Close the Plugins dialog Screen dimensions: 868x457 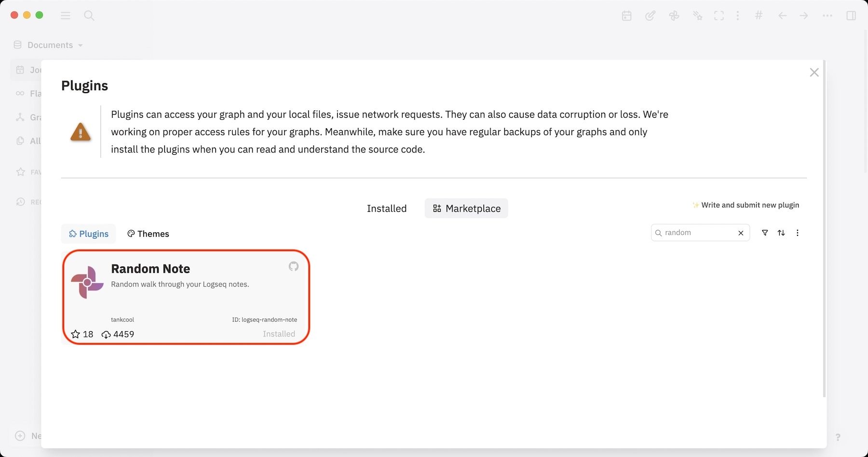click(814, 72)
